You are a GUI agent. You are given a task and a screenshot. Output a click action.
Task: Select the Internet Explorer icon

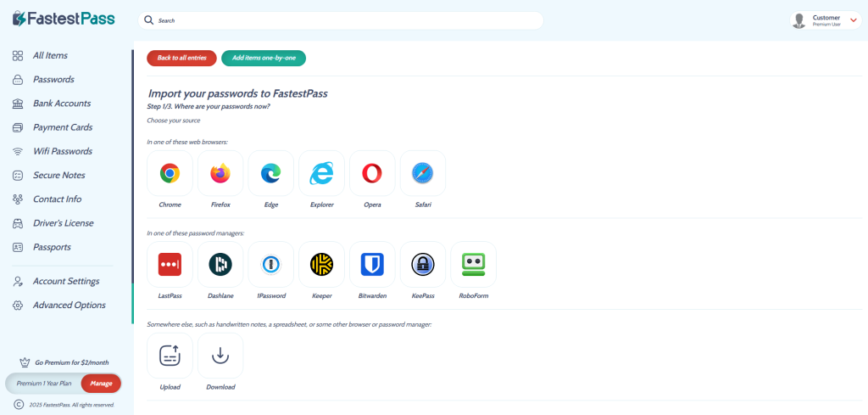tap(321, 173)
